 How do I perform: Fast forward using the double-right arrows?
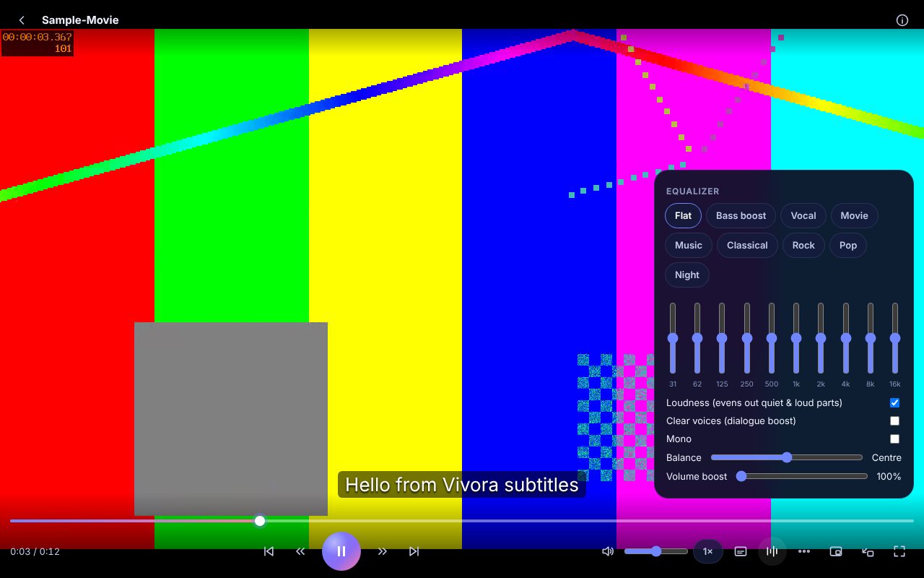(383, 551)
